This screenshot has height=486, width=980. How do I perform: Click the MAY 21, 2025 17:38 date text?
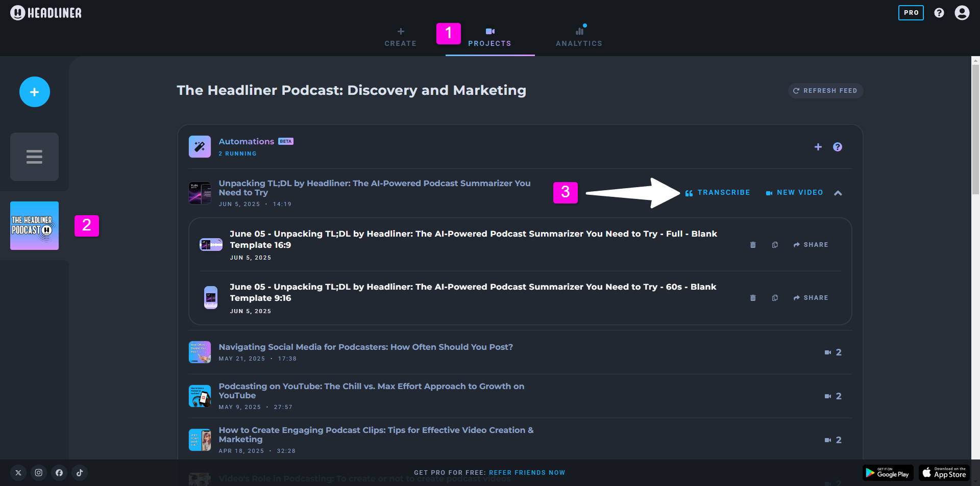[x=257, y=359]
